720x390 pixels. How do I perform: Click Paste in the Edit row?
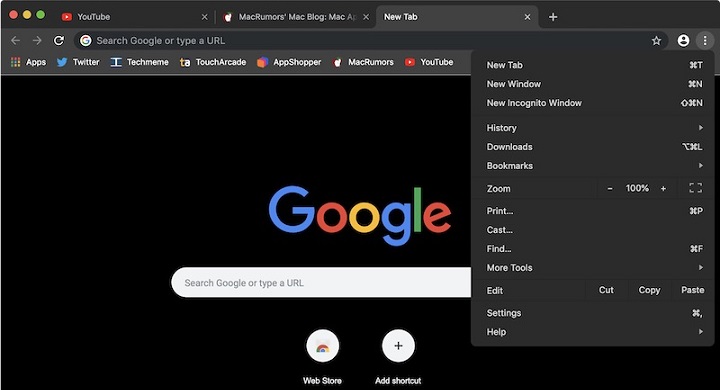coord(692,290)
